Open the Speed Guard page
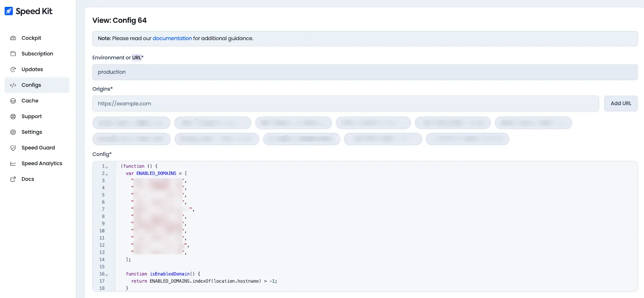Screen dimensions: 644x298 click(x=37, y=148)
